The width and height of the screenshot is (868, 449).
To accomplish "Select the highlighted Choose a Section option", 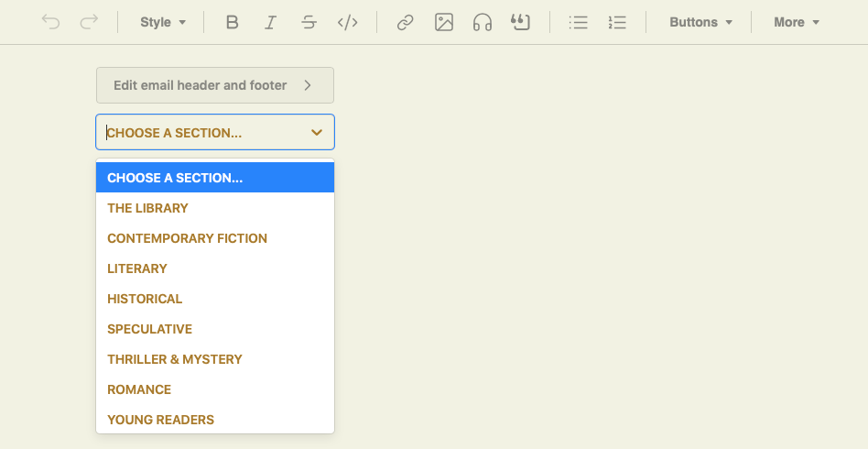I will (x=215, y=178).
